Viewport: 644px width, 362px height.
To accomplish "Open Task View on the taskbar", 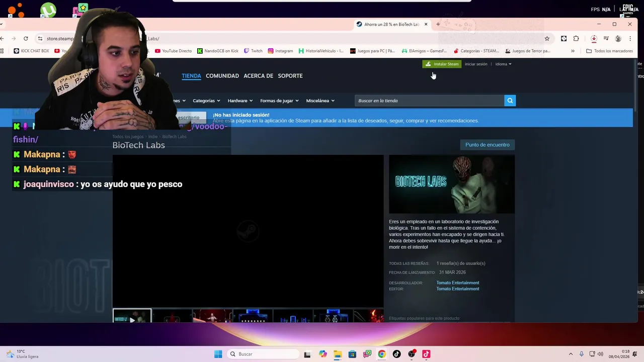I will click(307, 354).
